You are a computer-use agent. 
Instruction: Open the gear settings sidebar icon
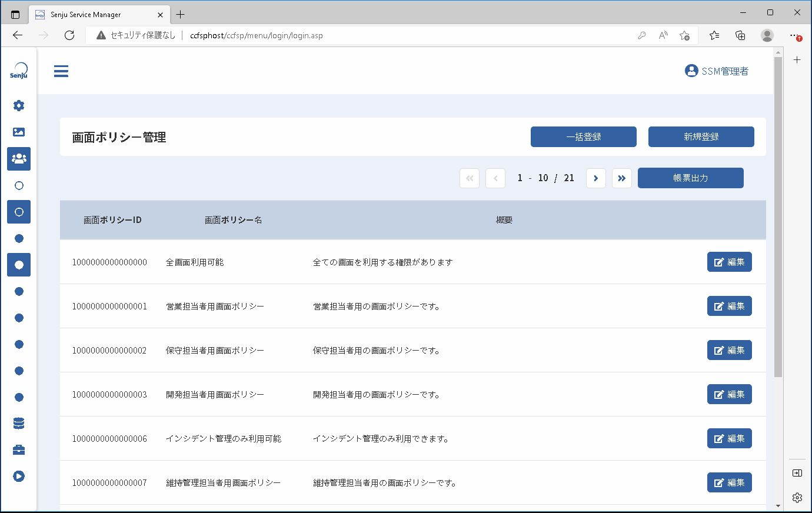(x=19, y=105)
